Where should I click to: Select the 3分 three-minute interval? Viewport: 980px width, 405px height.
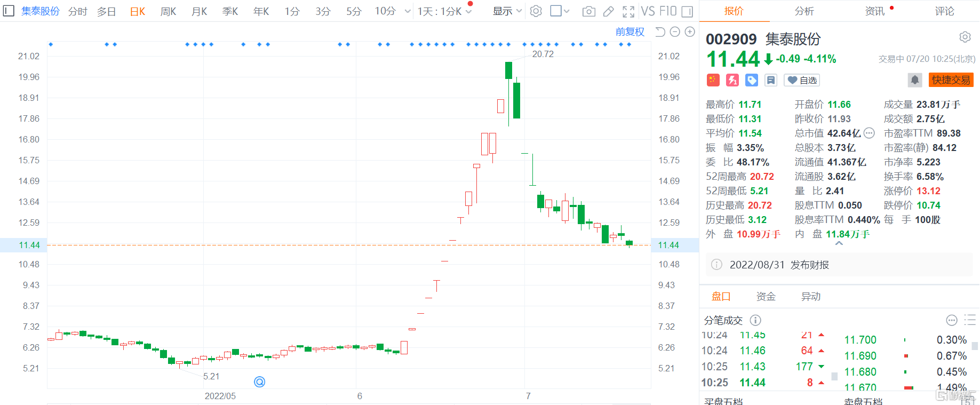coord(323,11)
